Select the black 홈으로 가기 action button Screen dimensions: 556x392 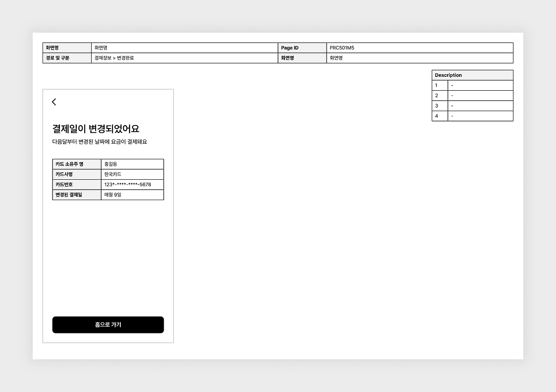pos(108,325)
